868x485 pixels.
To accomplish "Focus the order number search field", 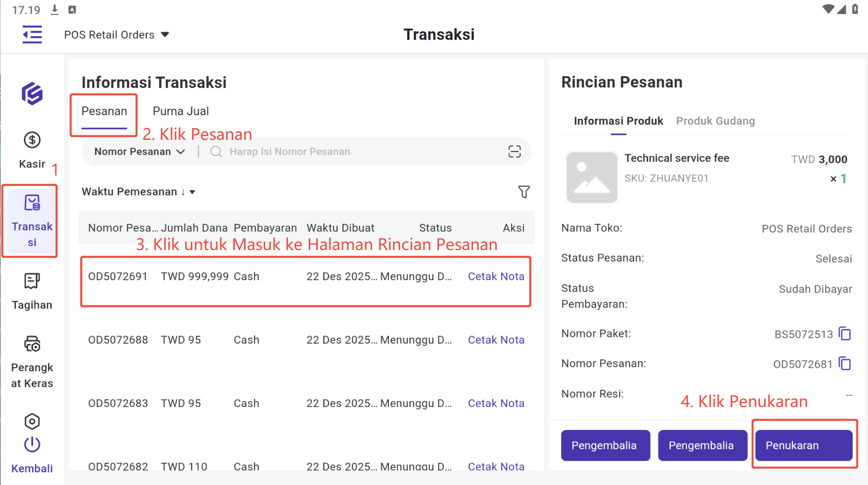I will 362,151.
